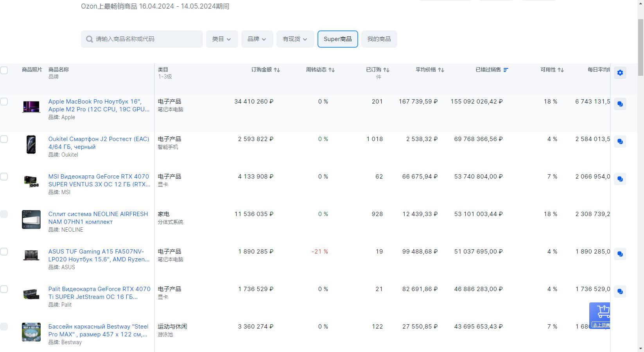Check the MSI GeForce RTX 4070 row checkbox
Viewport: 644px width, 352px height.
[4, 177]
